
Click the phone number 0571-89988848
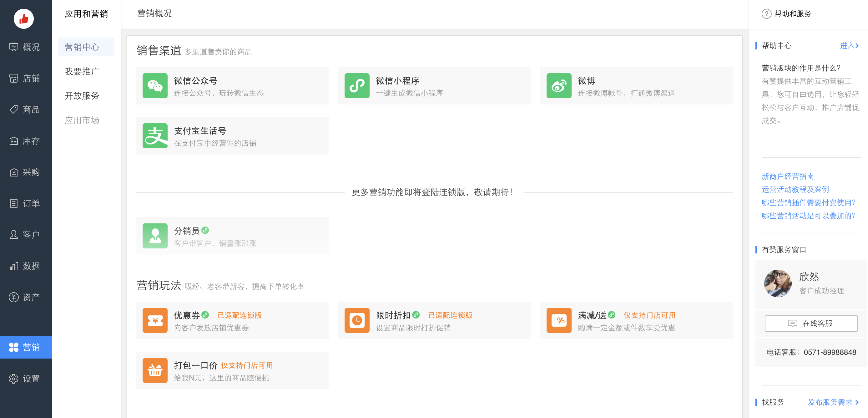pyautogui.click(x=830, y=352)
